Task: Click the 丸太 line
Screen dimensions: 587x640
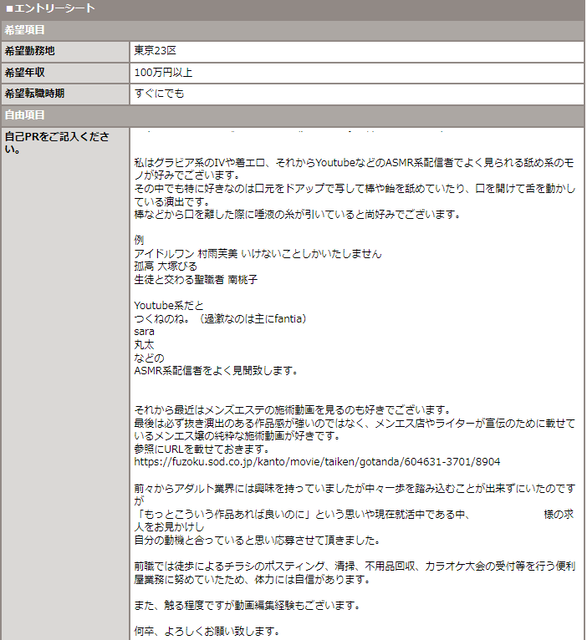Action: [144, 344]
